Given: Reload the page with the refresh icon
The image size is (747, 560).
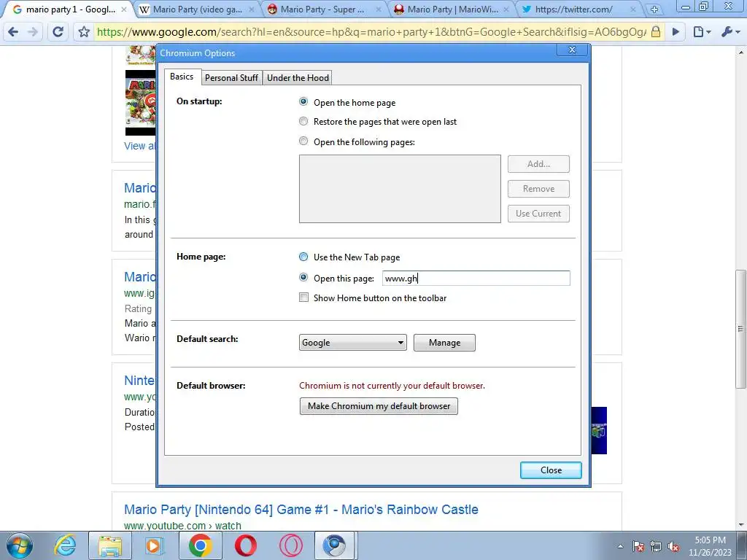Looking at the screenshot, I should 58,32.
